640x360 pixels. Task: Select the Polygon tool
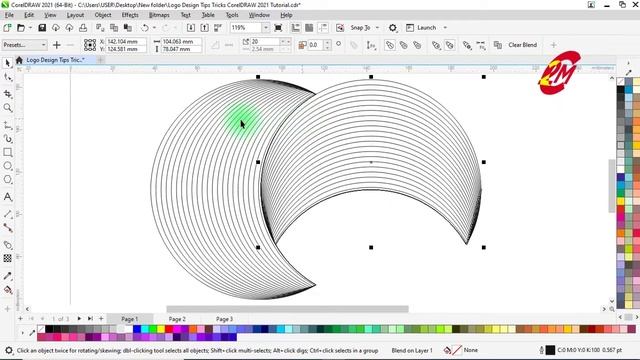(x=7, y=180)
